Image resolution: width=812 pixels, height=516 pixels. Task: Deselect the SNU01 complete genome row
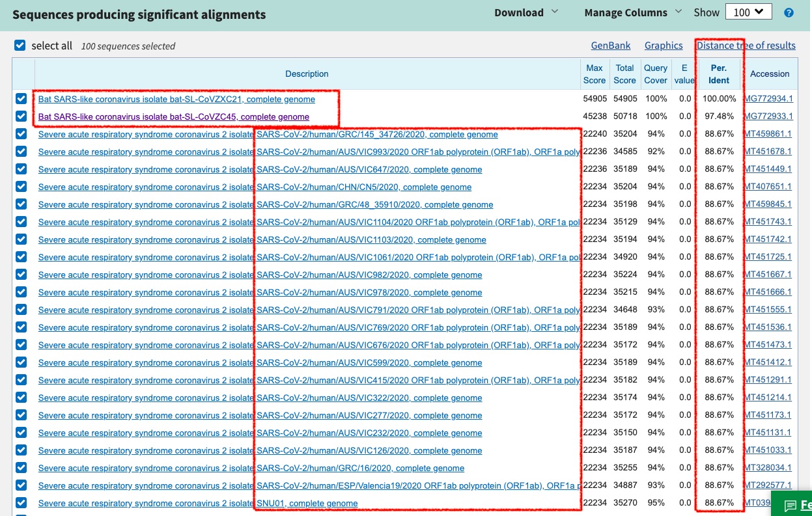[x=20, y=502]
